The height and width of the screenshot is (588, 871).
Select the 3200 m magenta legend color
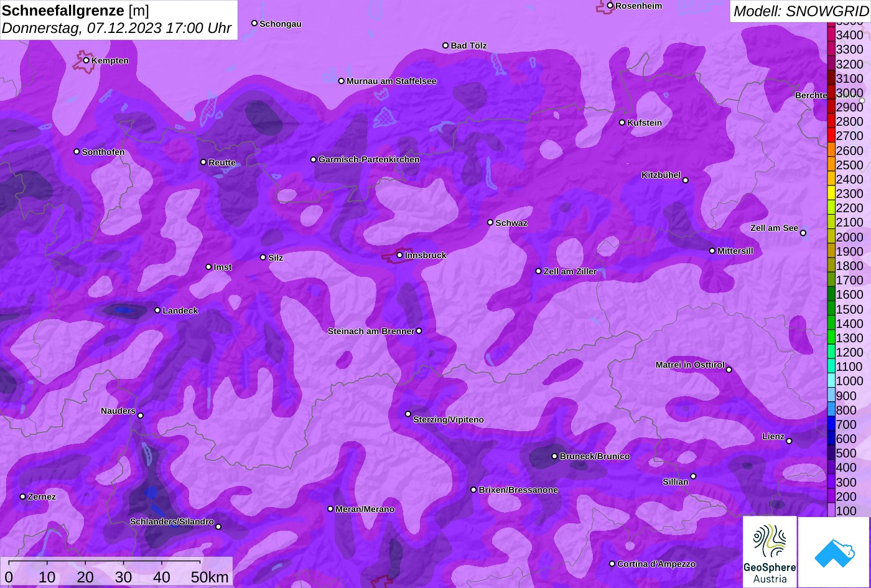(831, 63)
